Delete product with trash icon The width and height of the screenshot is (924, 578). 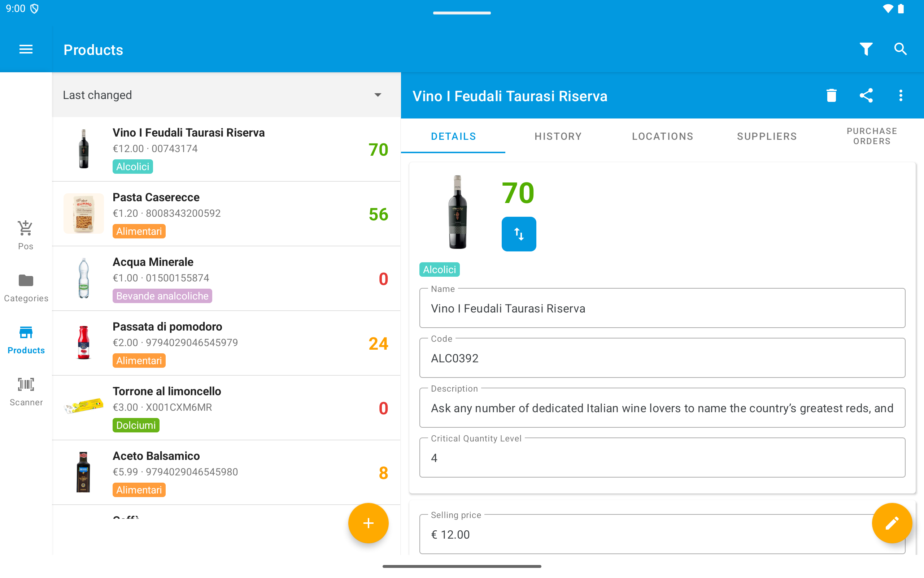coord(831,96)
